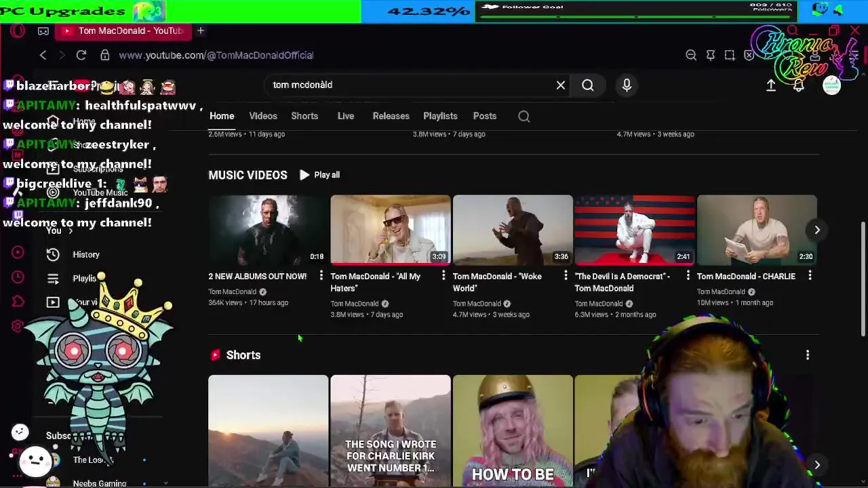Open the "HOW TO BE" Short
Image resolution: width=868 pixels, height=488 pixels.
click(513, 431)
